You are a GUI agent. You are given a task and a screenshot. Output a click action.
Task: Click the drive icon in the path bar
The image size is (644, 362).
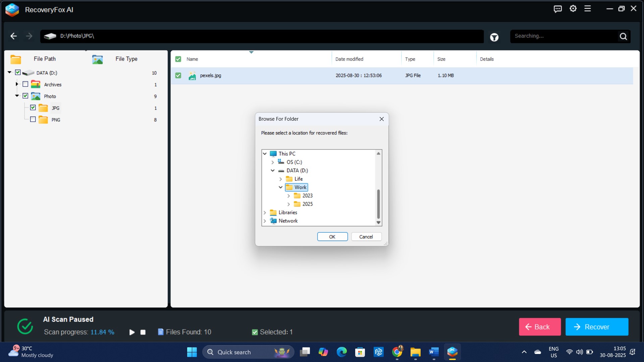click(50, 36)
